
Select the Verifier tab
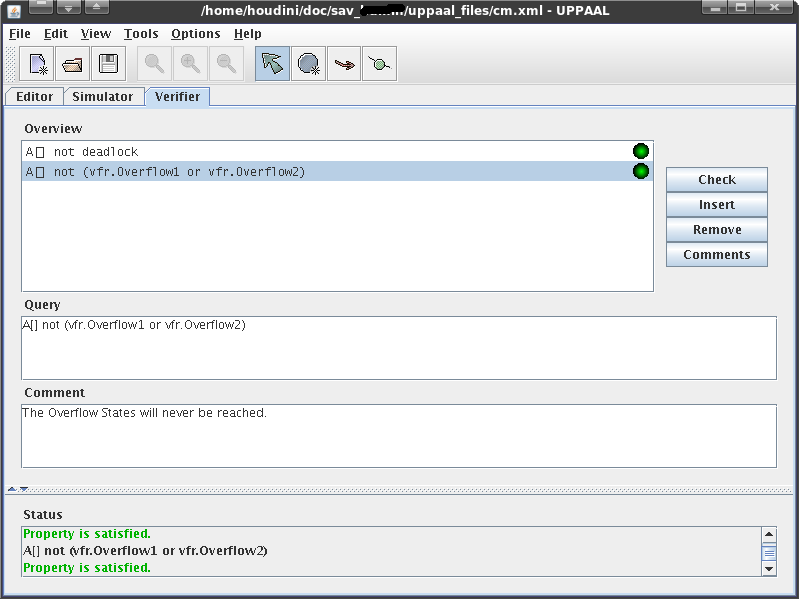click(177, 96)
